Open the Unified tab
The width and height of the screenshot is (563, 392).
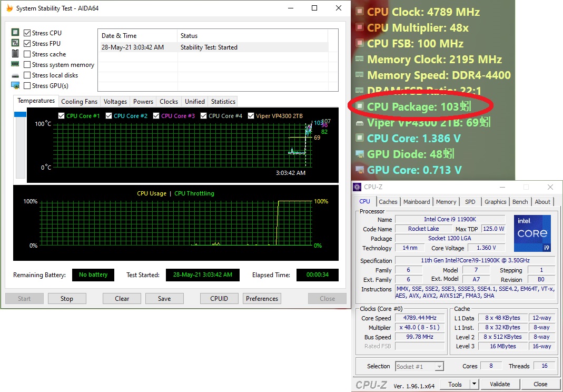point(195,102)
